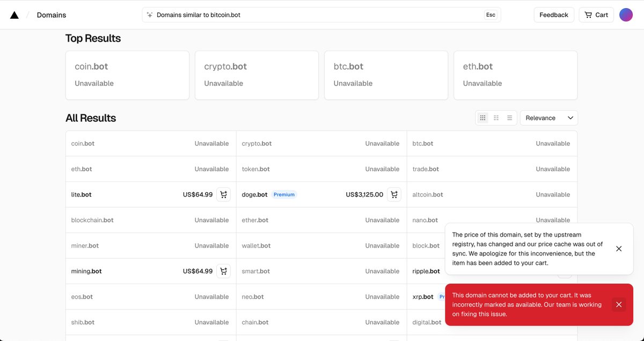Image resolution: width=644 pixels, height=341 pixels.
Task: Add mining.bot to cart with cart icon
Action: [223, 271]
